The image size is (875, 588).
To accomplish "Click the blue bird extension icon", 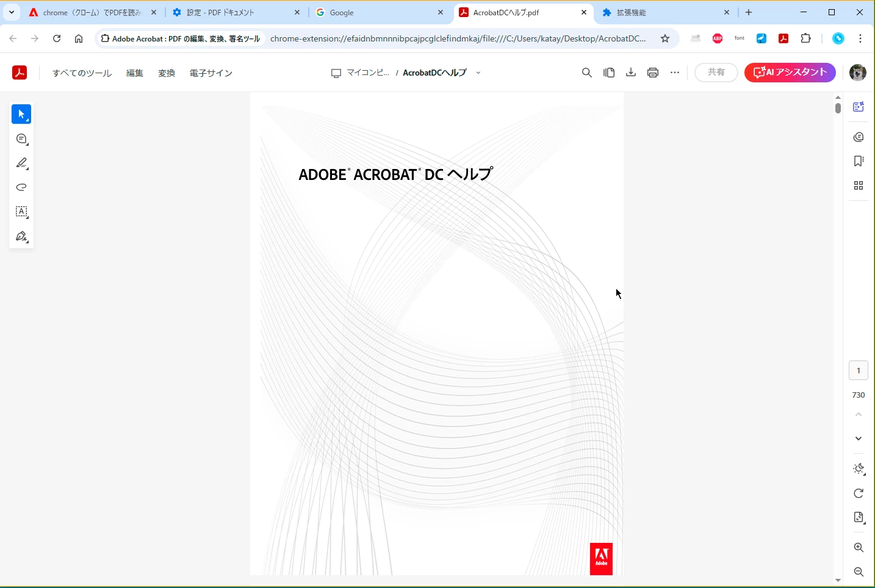I will pyautogui.click(x=762, y=38).
